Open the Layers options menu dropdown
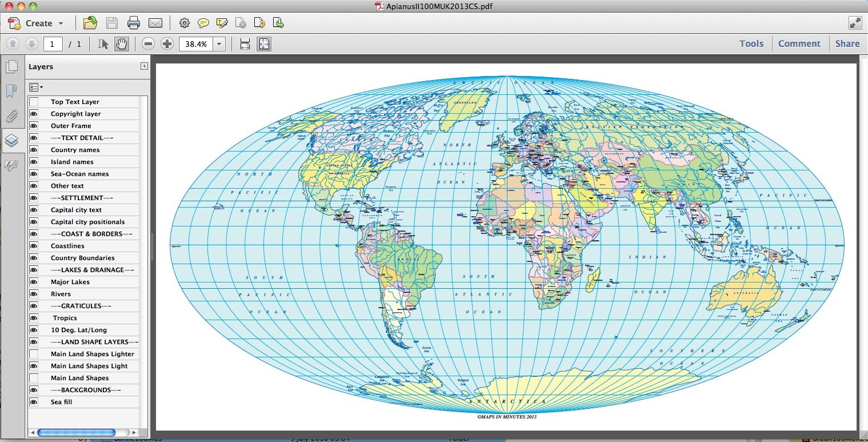Viewport: 868px width, 442px height. pos(36,87)
